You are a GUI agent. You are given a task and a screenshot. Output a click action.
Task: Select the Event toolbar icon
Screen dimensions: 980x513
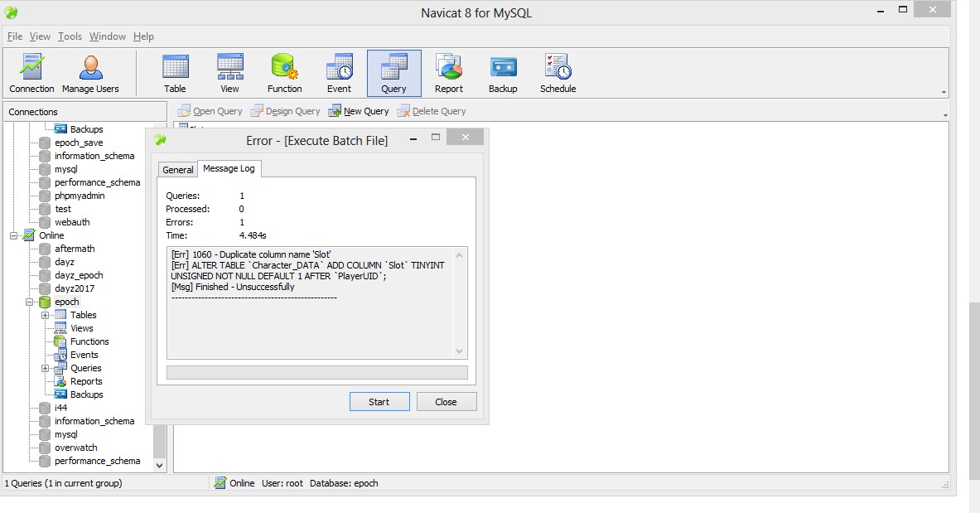coord(340,73)
